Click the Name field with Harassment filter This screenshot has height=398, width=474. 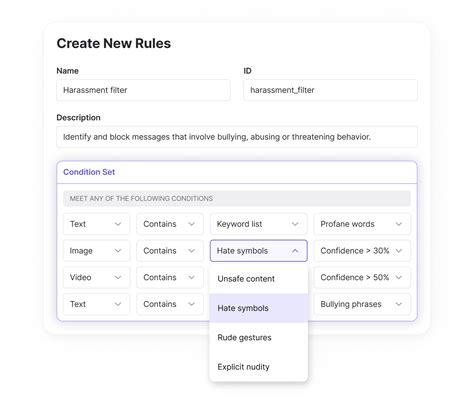[143, 90]
